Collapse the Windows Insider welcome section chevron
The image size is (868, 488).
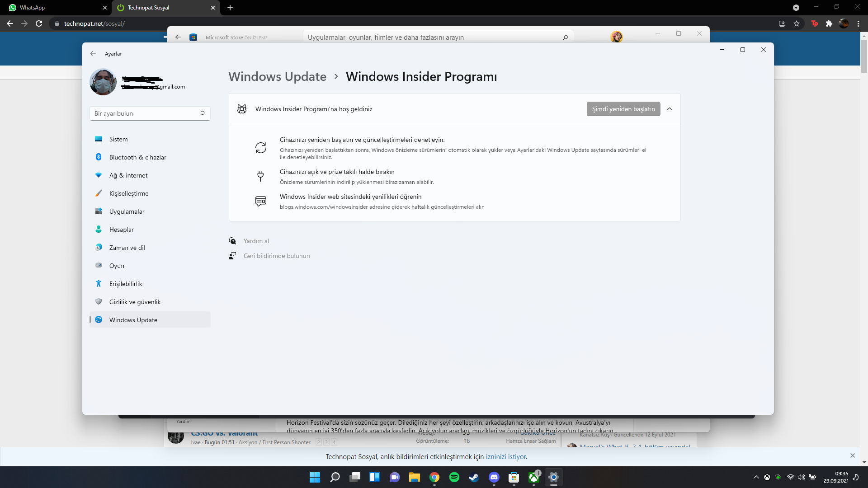(670, 109)
